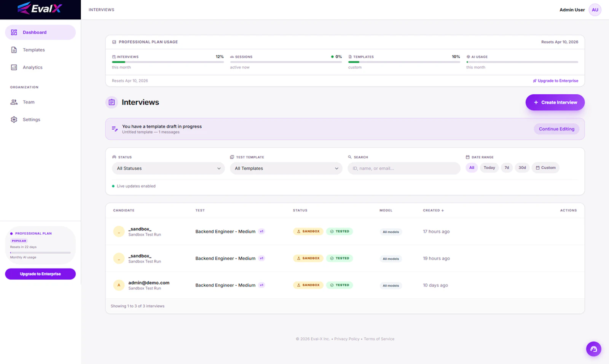609x364 pixels.
Task: Click the Interviews heading clipboard icon
Action: pyautogui.click(x=112, y=102)
